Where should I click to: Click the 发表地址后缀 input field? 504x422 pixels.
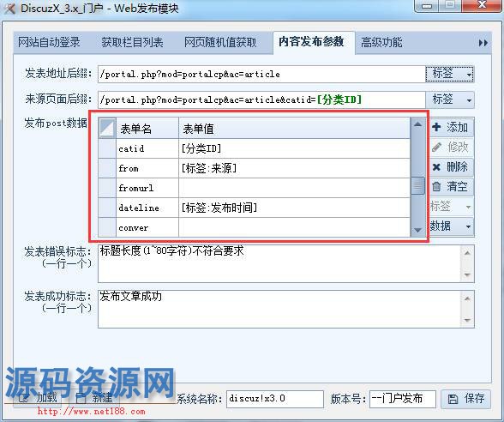click(261, 74)
